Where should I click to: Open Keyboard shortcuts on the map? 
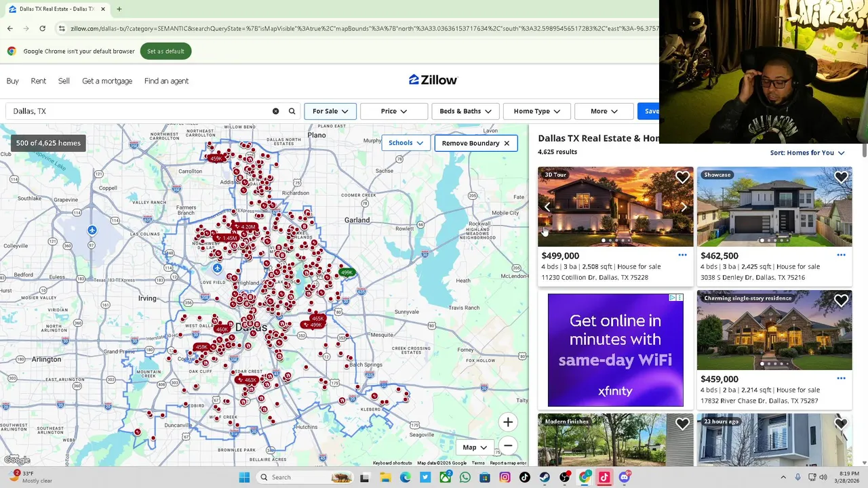(x=392, y=463)
